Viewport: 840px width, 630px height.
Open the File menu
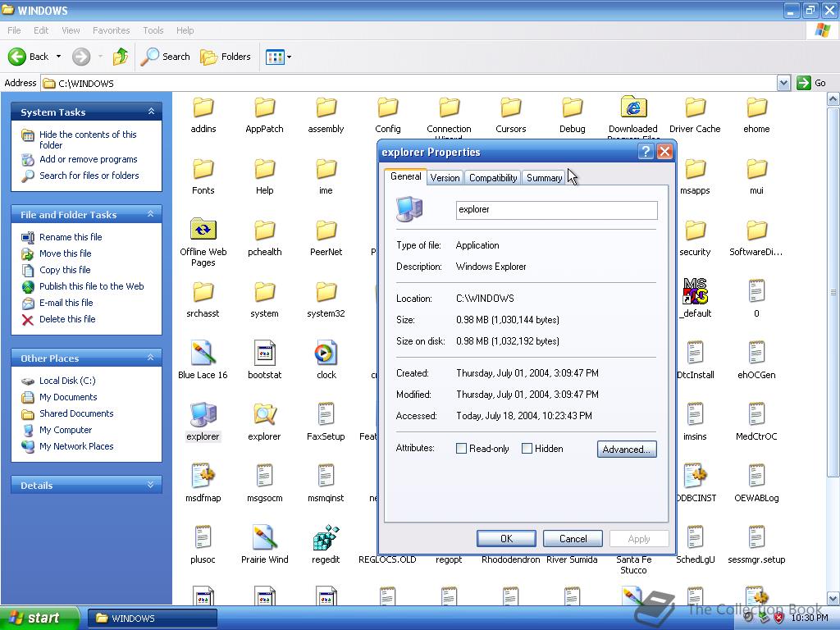pos(15,30)
